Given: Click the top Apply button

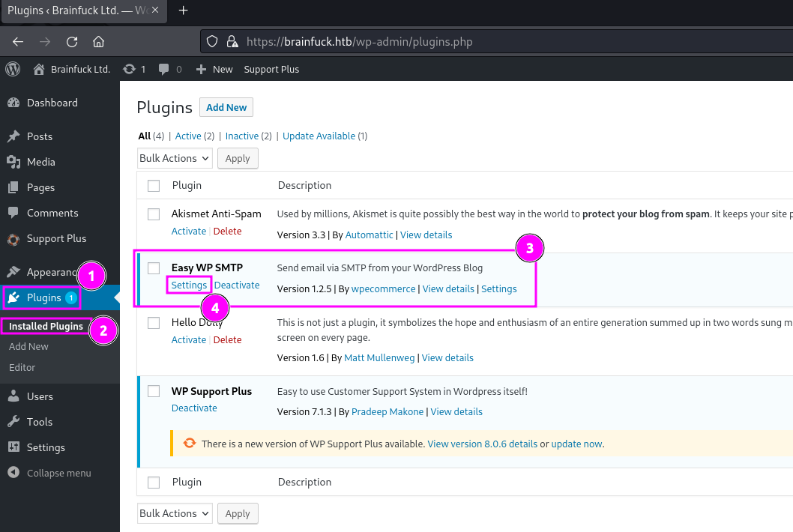Looking at the screenshot, I should [238, 158].
